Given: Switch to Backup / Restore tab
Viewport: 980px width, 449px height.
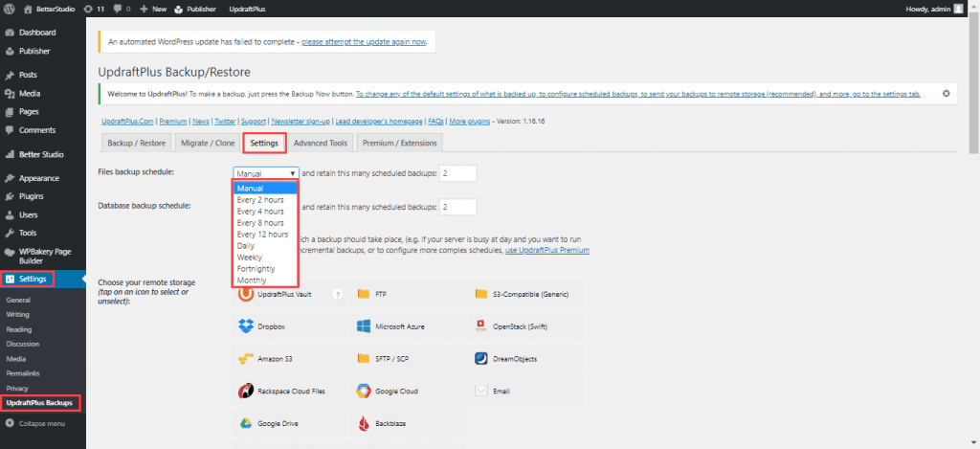Looking at the screenshot, I should [x=136, y=144].
